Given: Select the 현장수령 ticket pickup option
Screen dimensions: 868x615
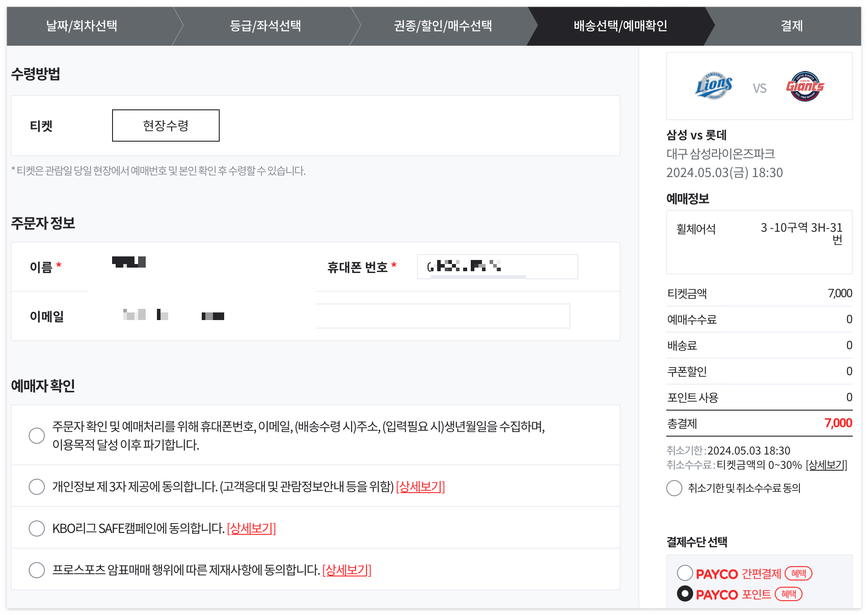Looking at the screenshot, I should pyautogui.click(x=165, y=126).
